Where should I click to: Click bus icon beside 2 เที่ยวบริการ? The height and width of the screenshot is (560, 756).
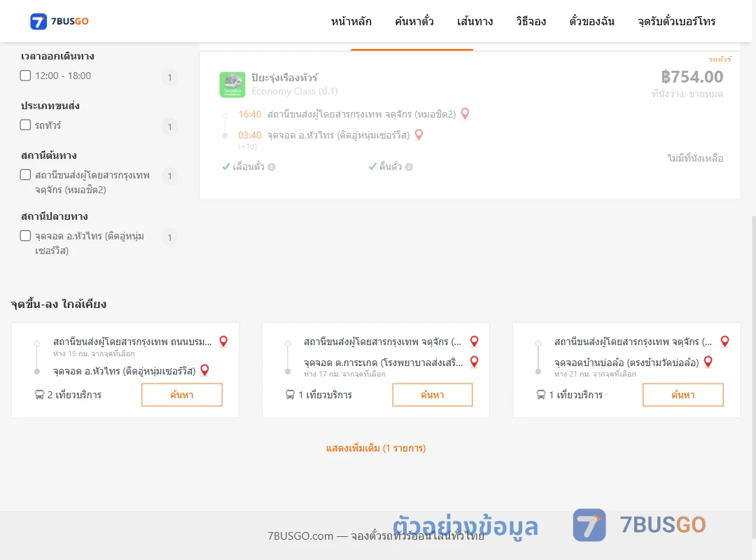click(39, 395)
